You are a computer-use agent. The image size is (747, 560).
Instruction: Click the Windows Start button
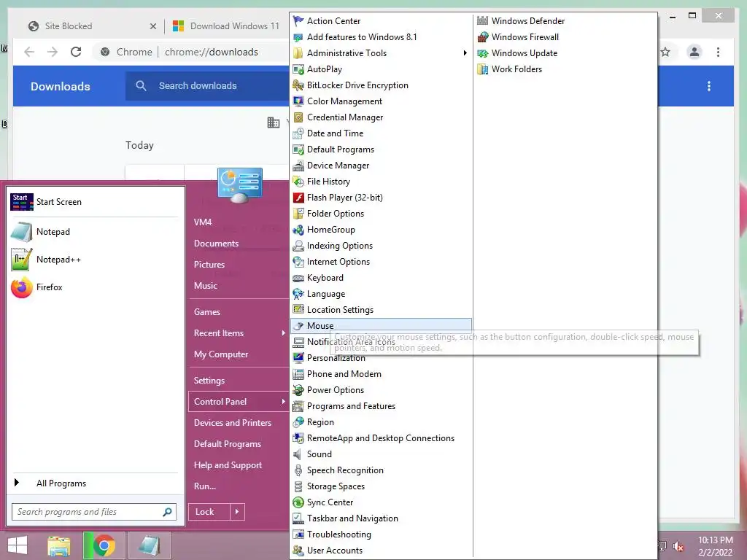pyautogui.click(x=18, y=545)
